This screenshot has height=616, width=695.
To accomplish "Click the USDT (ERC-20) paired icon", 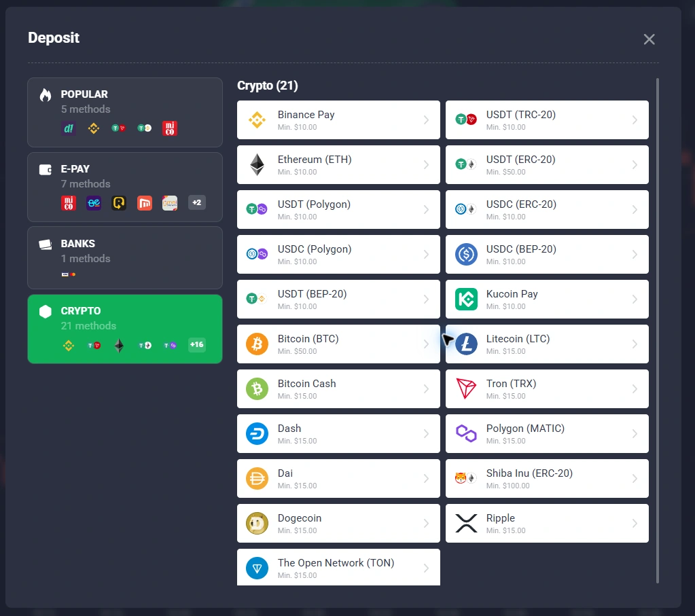I will pos(466,164).
